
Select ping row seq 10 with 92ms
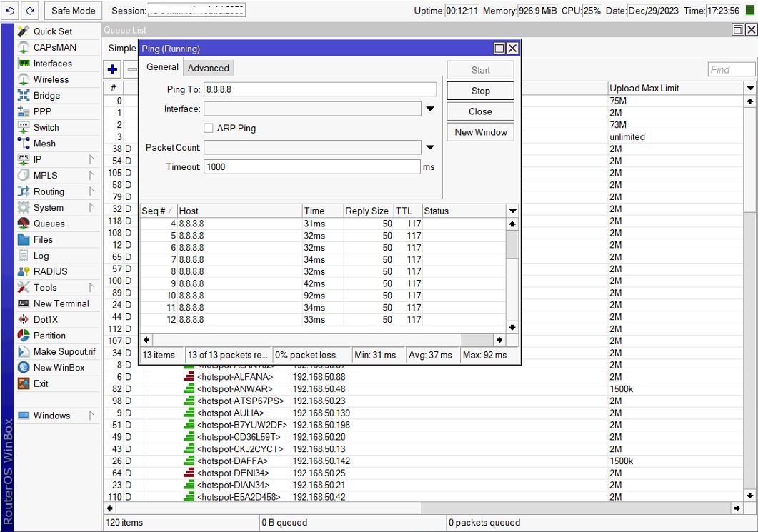(322, 296)
